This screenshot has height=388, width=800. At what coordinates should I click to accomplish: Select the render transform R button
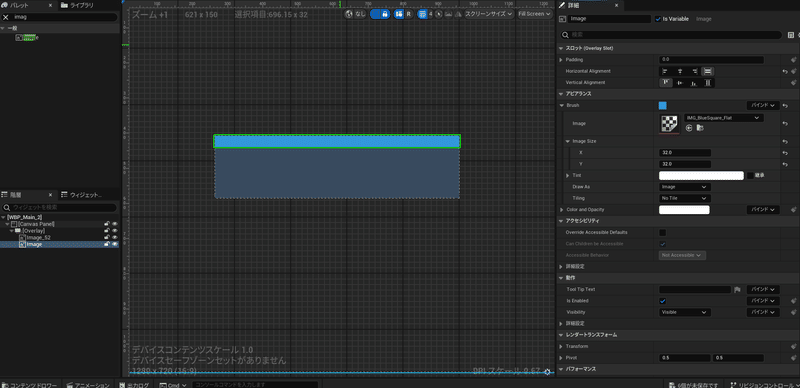[409, 14]
